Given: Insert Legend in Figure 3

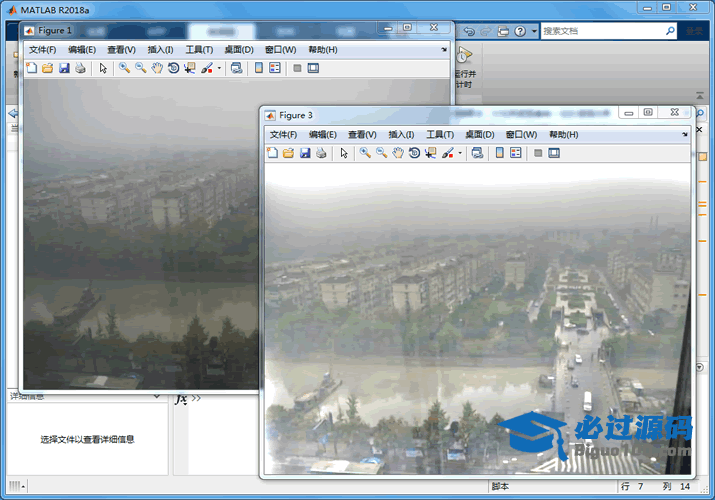Looking at the screenshot, I should [x=515, y=153].
